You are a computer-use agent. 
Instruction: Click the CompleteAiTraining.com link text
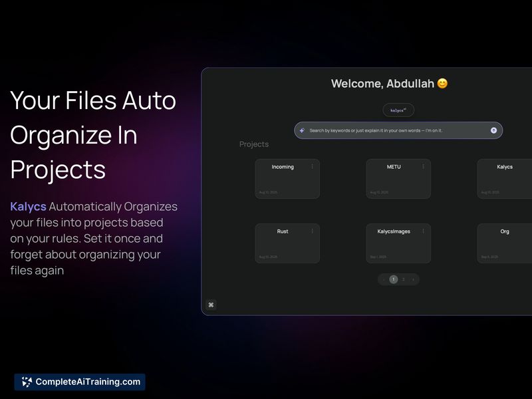point(87,382)
